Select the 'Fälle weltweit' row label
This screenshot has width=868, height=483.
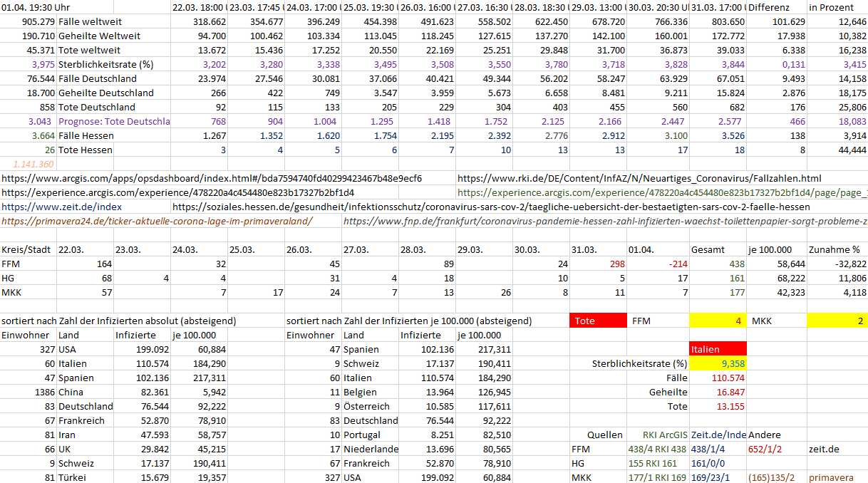91,21
